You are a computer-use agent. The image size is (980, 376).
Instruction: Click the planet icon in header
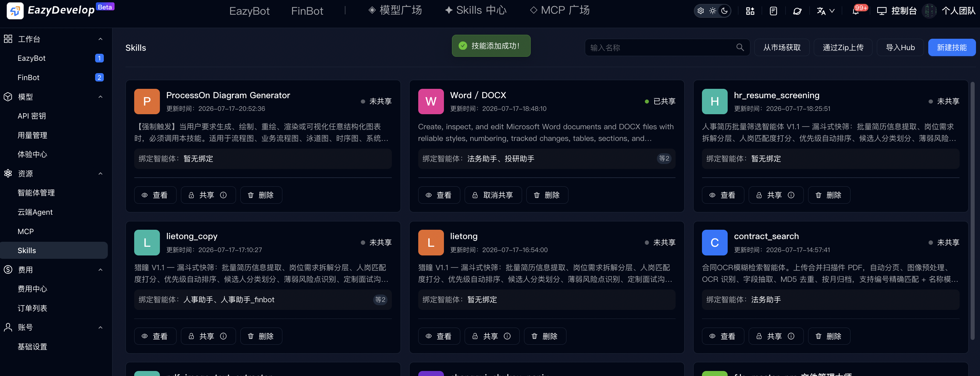click(x=797, y=11)
